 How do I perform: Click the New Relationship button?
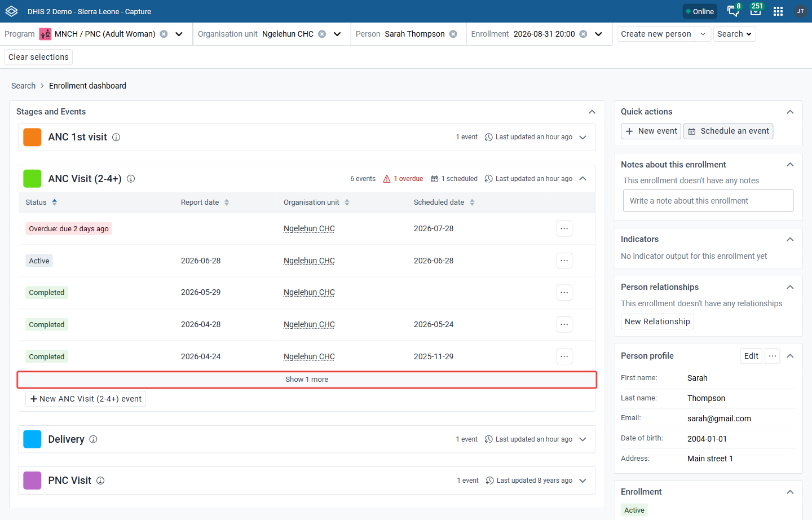pos(657,321)
